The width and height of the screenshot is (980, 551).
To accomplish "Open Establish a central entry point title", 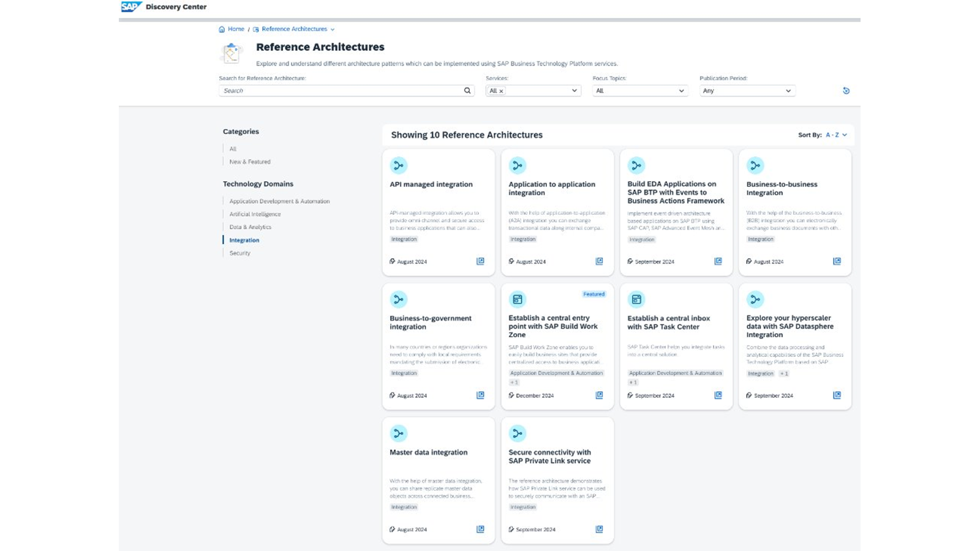I will (x=553, y=326).
